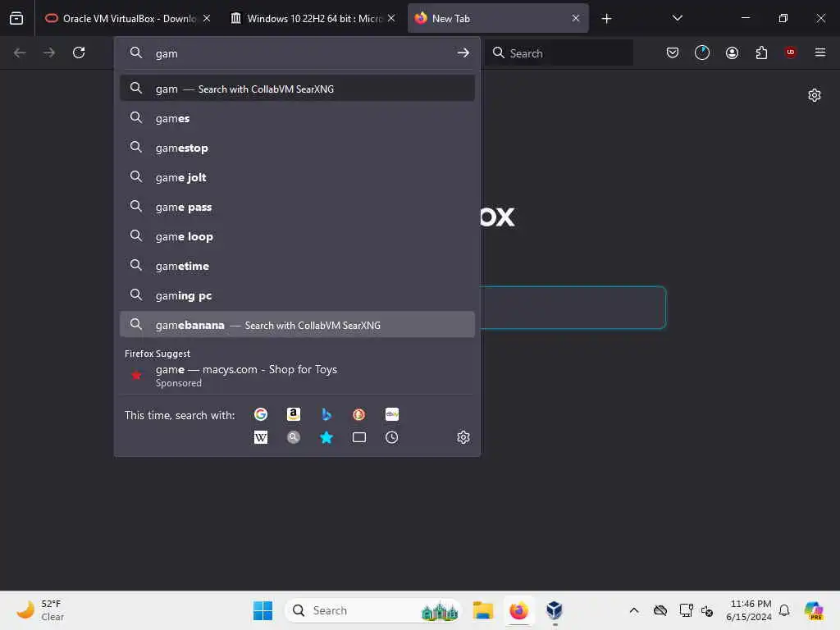Expand list all tabs chevron
The image size is (840, 630).
click(x=677, y=18)
